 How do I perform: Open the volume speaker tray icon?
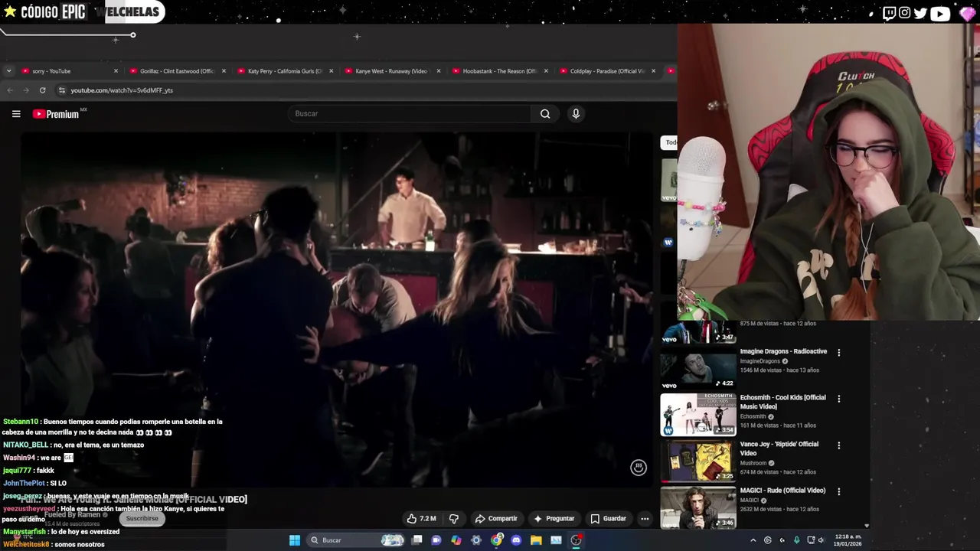(821, 540)
